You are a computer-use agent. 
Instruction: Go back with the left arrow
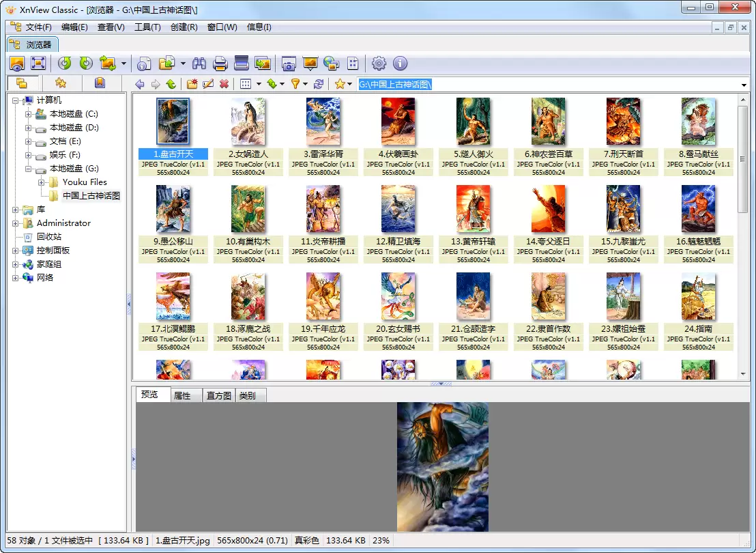[x=140, y=85]
